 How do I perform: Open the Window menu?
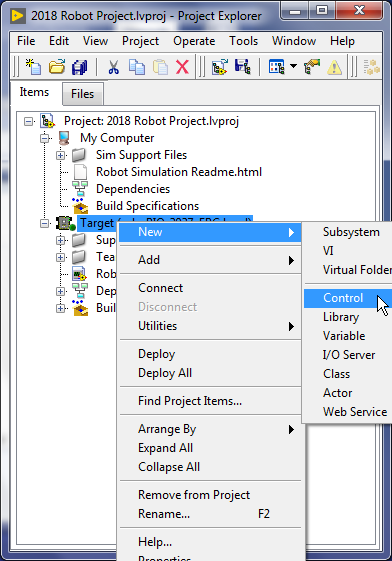coord(294,41)
